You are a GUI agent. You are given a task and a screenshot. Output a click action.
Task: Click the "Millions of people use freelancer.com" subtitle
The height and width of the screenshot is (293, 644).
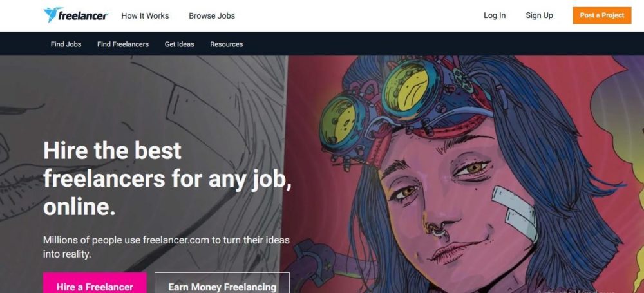(x=166, y=247)
